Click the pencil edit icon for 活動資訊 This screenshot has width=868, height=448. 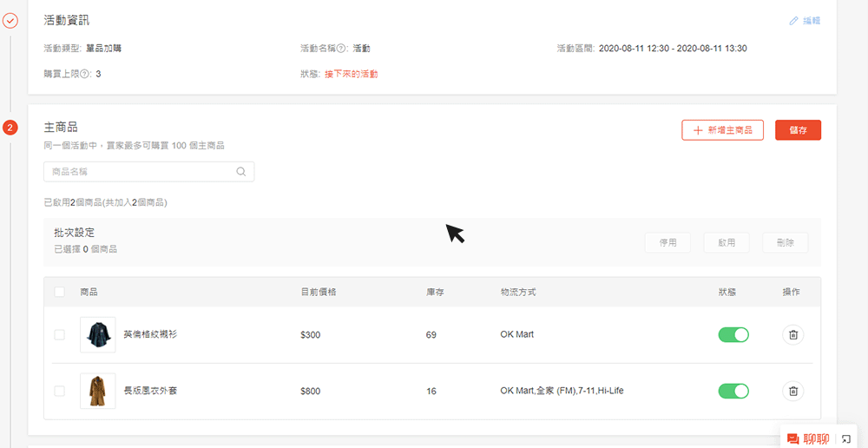793,21
